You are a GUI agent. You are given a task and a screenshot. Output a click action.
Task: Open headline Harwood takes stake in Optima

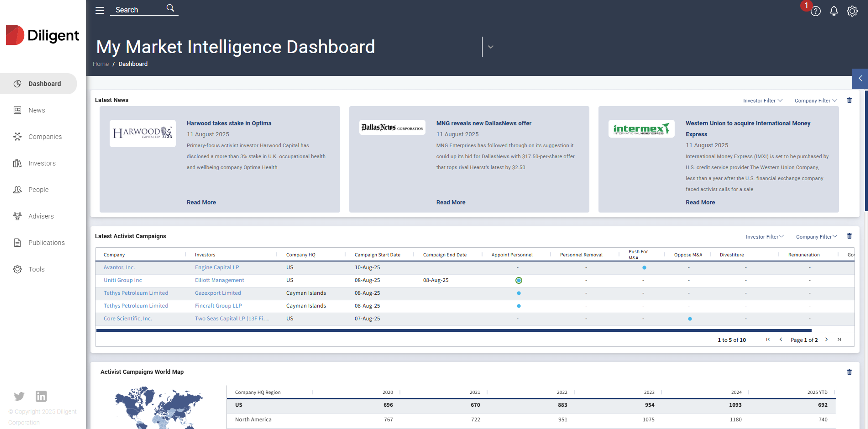click(x=229, y=123)
